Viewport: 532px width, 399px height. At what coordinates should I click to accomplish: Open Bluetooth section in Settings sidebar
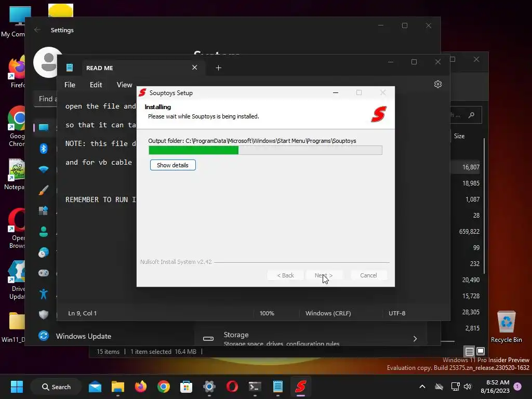[44, 149]
